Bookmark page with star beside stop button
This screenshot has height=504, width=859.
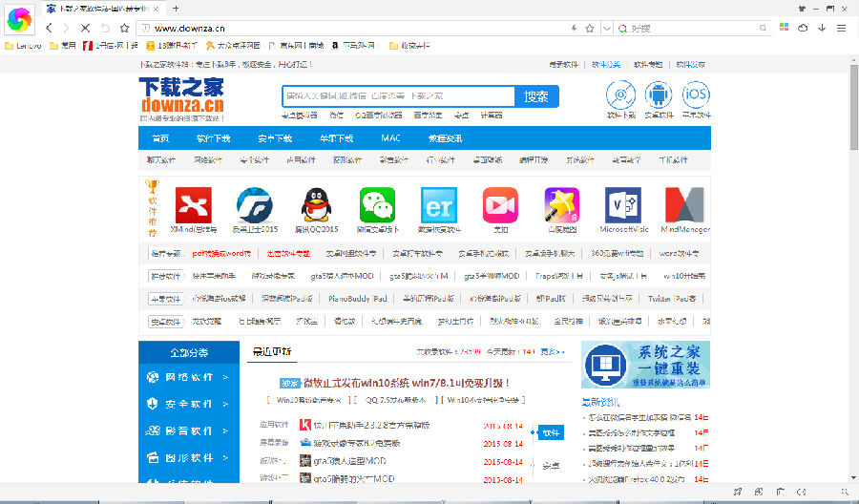pyautogui.click(x=125, y=28)
